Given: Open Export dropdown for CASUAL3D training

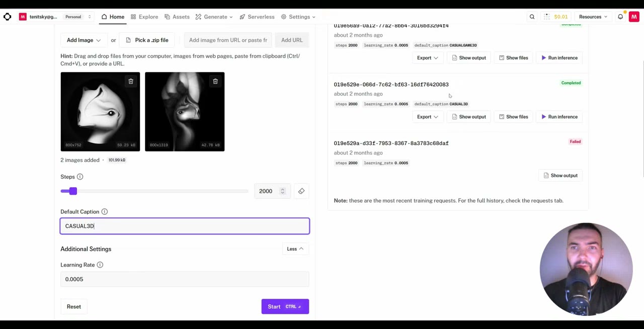Looking at the screenshot, I should pyautogui.click(x=427, y=117).
